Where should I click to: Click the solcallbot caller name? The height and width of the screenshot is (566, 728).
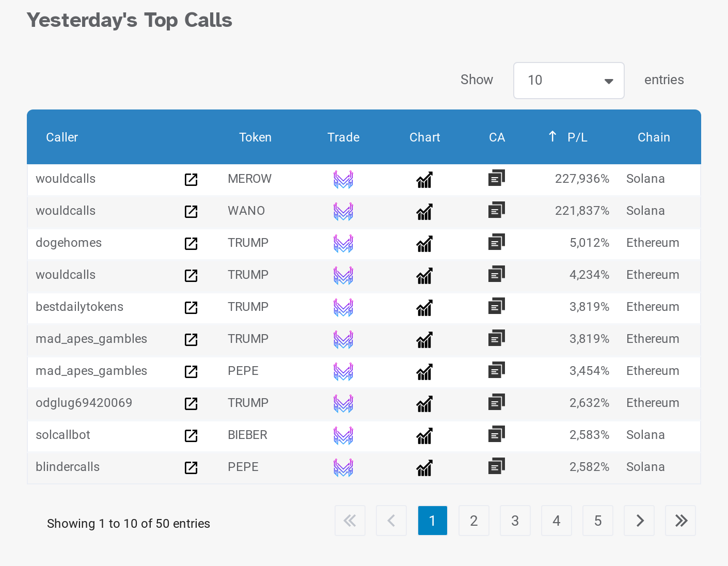point(63,435)
